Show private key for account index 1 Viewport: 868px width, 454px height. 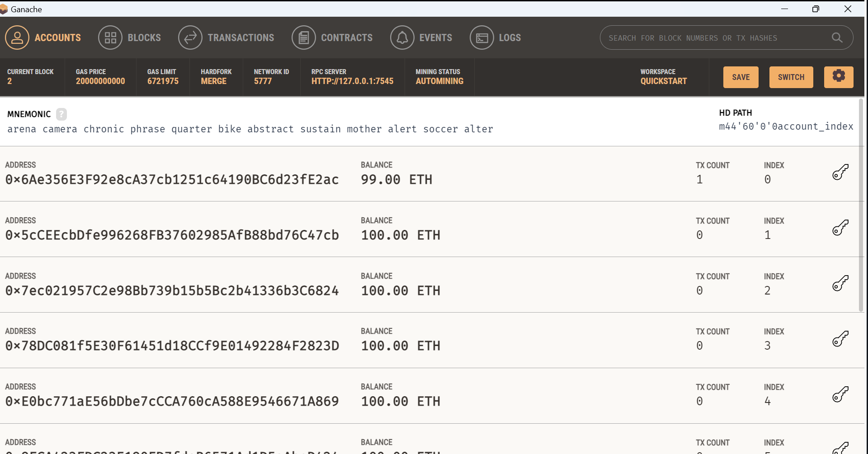click(840, 228)
